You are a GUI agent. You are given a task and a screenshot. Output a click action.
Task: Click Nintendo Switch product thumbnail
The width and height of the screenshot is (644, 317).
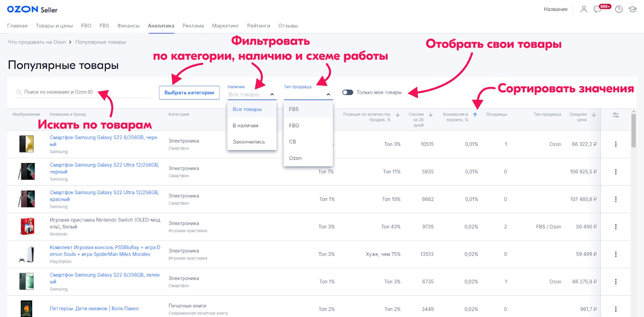click(27, 226)
